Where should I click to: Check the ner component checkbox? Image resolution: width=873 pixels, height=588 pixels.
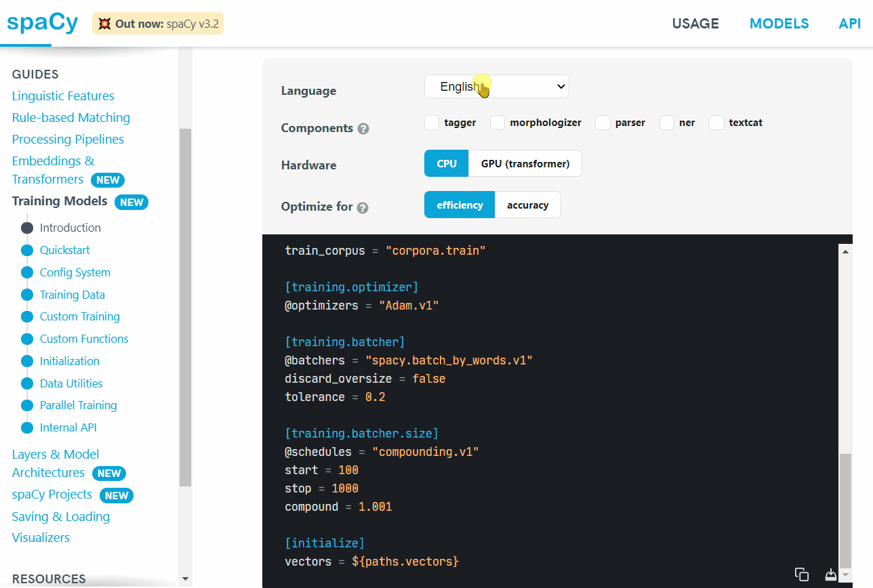(666, 123)
